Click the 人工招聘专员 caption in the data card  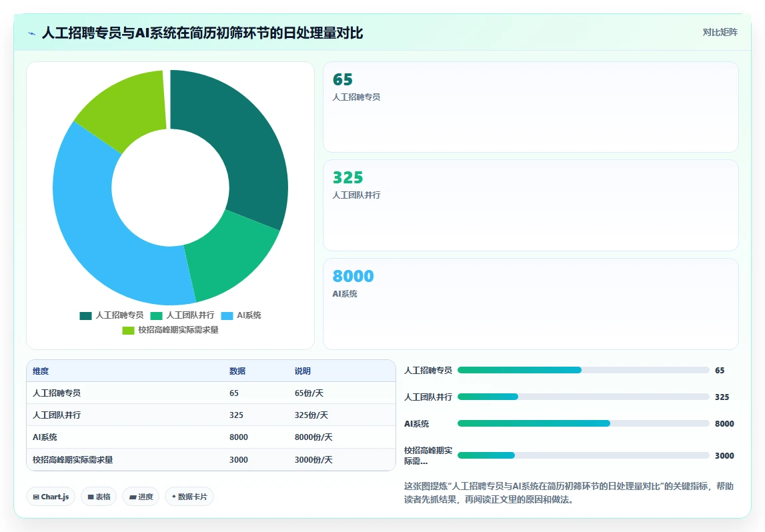pos(356,97)
